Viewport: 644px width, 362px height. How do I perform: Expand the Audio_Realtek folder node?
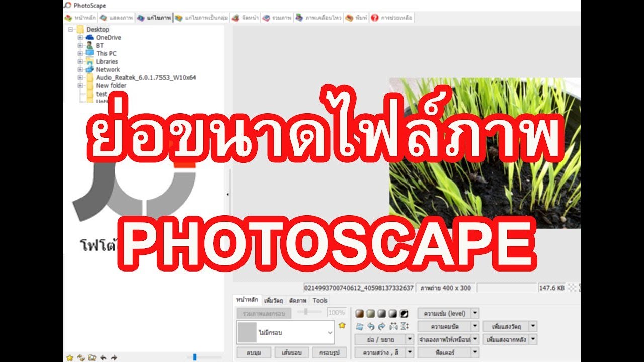[80, 78]
